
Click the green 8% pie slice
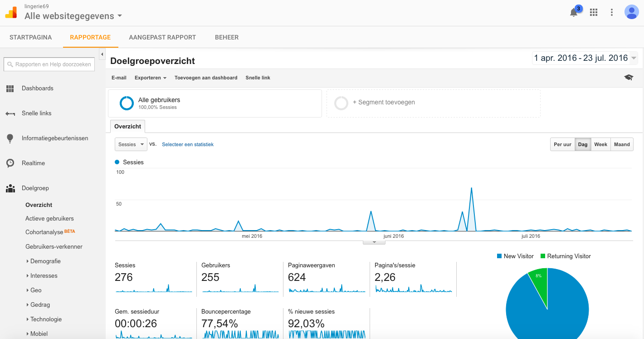click(x=540, y=284)
